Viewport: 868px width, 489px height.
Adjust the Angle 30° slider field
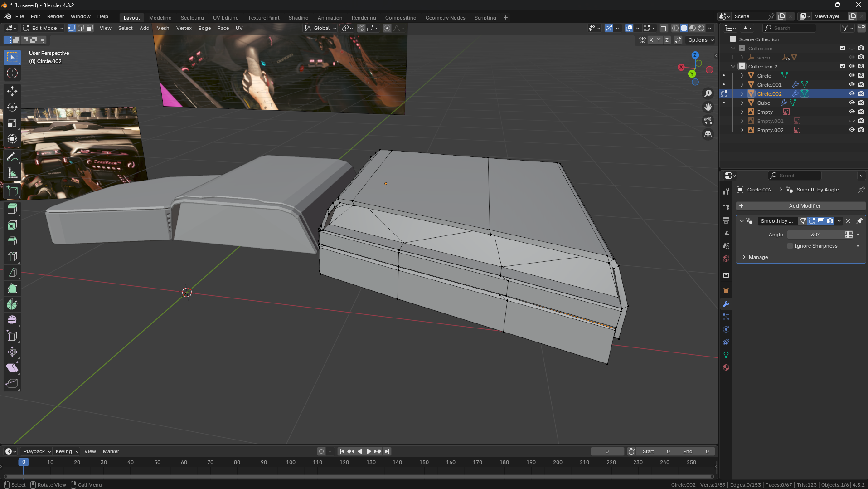pyautogui.click(x=815, y=235)
